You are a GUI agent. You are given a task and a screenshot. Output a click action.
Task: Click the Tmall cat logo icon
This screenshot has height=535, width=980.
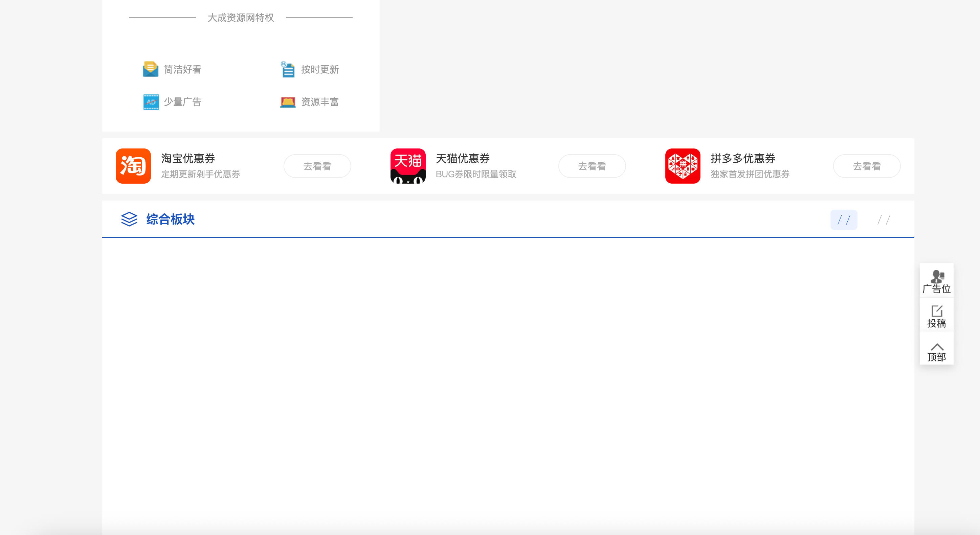tap(408, 166)
